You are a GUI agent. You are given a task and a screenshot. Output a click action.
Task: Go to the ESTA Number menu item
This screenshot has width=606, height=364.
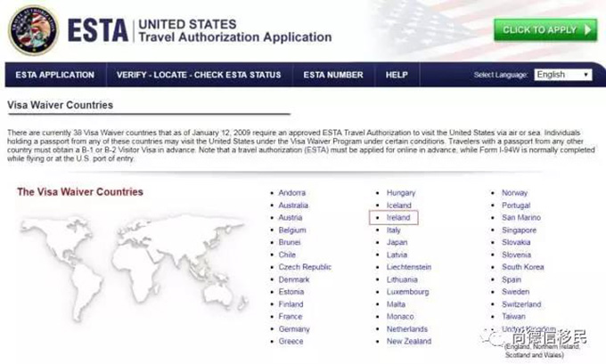click(x=332, y=75)
